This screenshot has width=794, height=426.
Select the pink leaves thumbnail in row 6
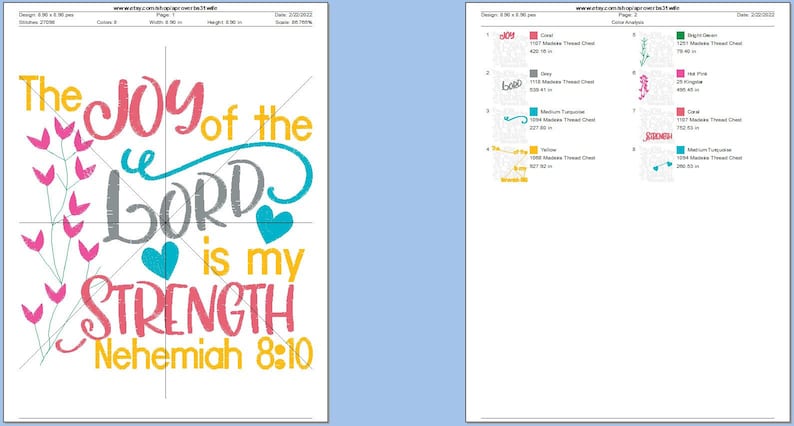pos(657,87)
